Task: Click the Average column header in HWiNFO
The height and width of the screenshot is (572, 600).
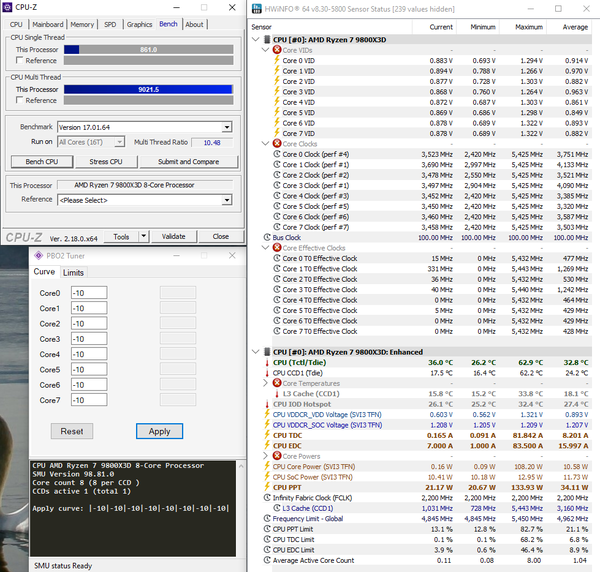Action: point(575,27)
